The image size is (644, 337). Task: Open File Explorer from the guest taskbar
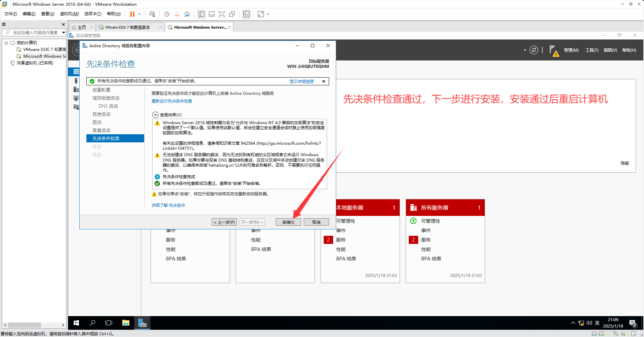tap(126, 323)
